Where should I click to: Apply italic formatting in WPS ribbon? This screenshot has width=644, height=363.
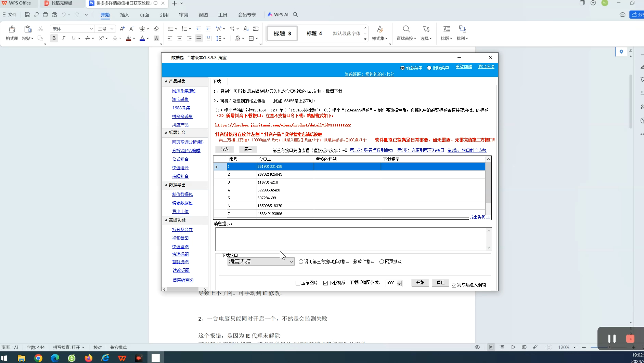point(63,38)
